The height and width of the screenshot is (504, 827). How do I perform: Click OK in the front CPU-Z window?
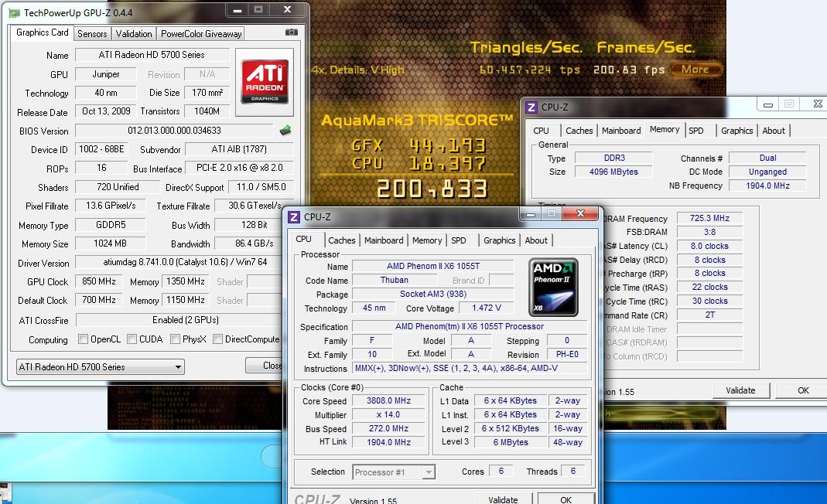click(566, 499)
